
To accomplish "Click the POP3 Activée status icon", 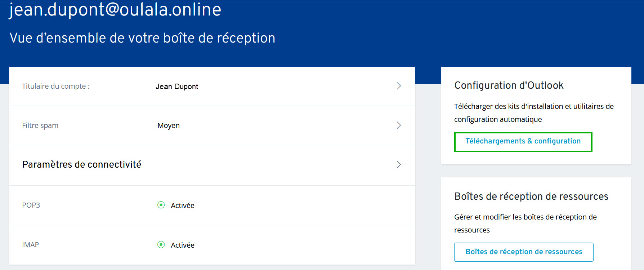I will pos(161,205).
